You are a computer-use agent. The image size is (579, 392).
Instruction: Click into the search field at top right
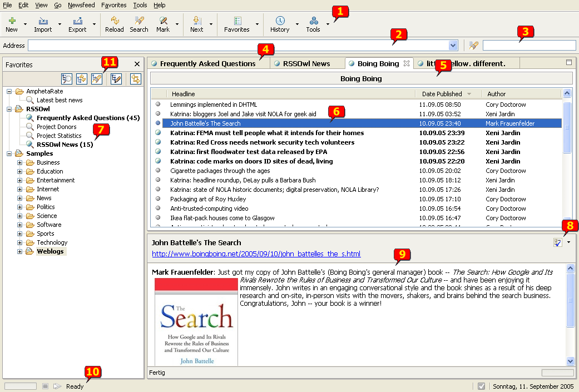click(529, 46)
